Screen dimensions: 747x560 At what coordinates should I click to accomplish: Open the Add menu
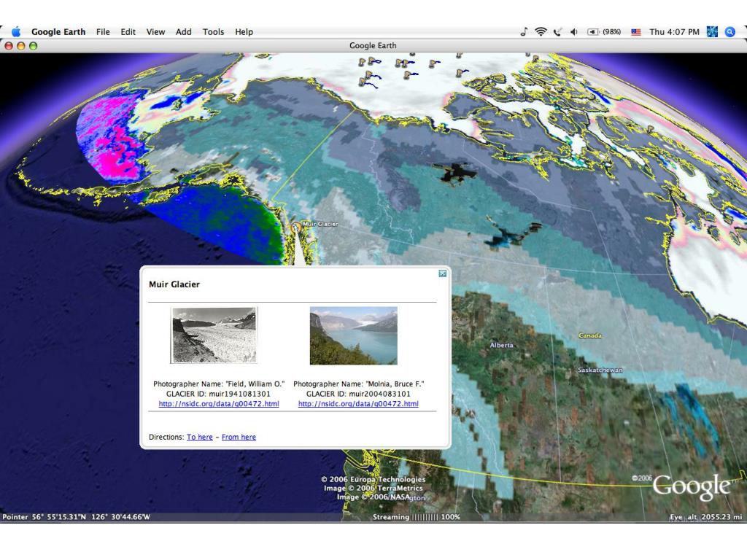[183, 32]
